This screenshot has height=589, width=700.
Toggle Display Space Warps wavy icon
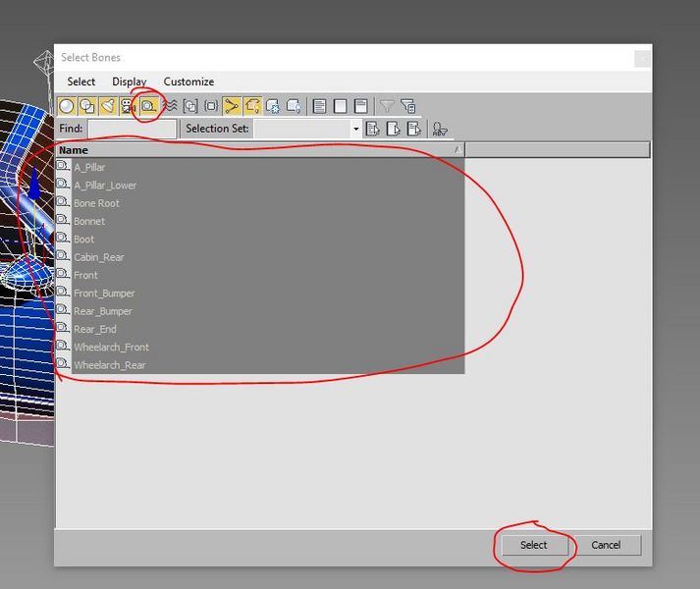pyautogui.click(x=170, y=106)
